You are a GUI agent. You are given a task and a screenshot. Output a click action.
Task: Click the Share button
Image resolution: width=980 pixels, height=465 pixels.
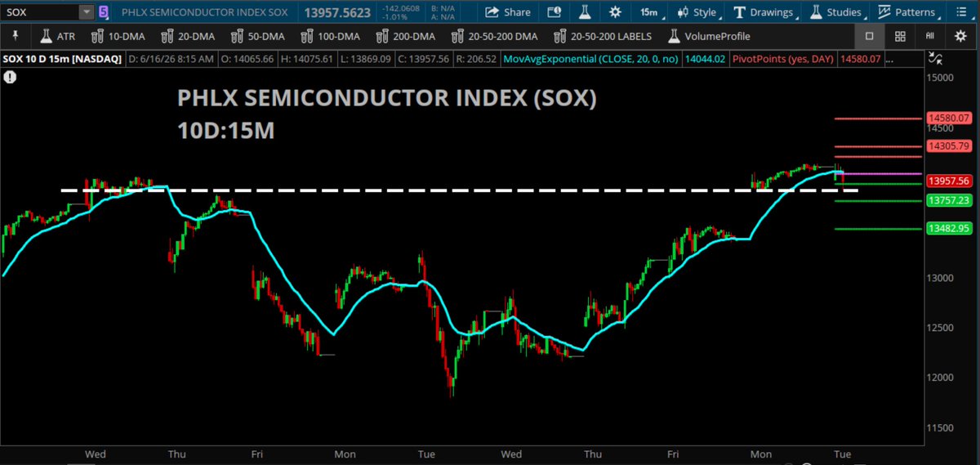(508, 12)
